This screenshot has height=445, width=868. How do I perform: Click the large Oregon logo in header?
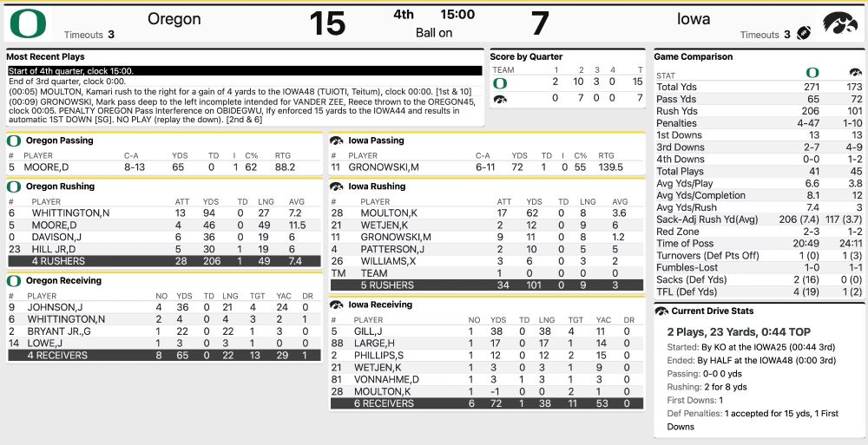pos(29,23)
